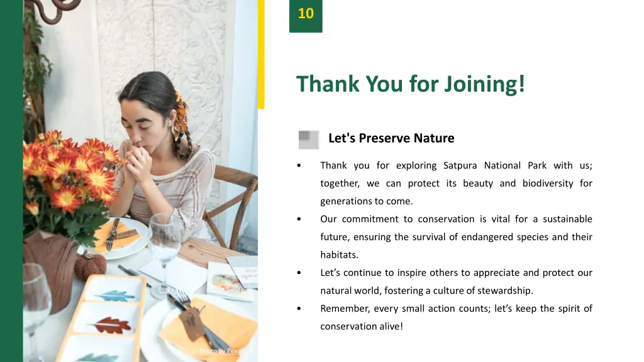Click the gray icon beside Let's Preserve Nature
The height and width of the screenshot is (362, 644).
click(308, 140)
